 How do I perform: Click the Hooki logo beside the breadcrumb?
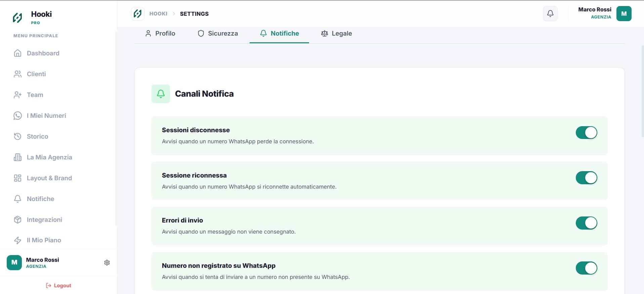pos(138,14)
